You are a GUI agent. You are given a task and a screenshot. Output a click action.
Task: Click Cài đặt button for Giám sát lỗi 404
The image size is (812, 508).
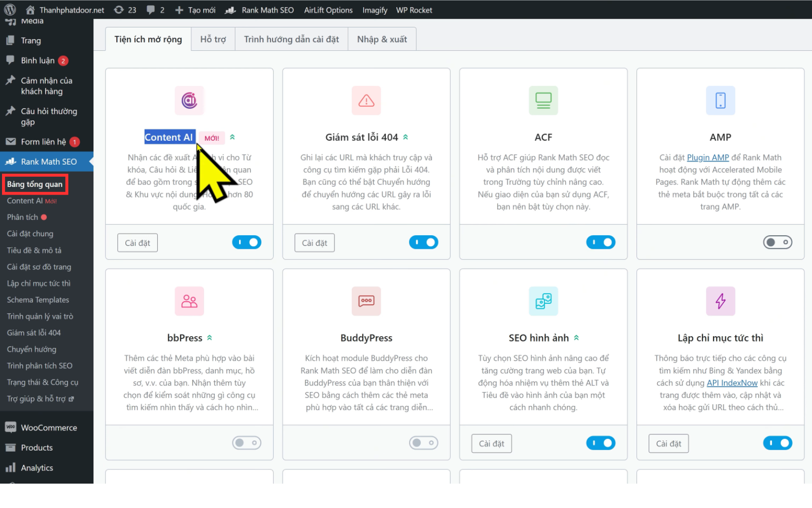coord(315,243)
